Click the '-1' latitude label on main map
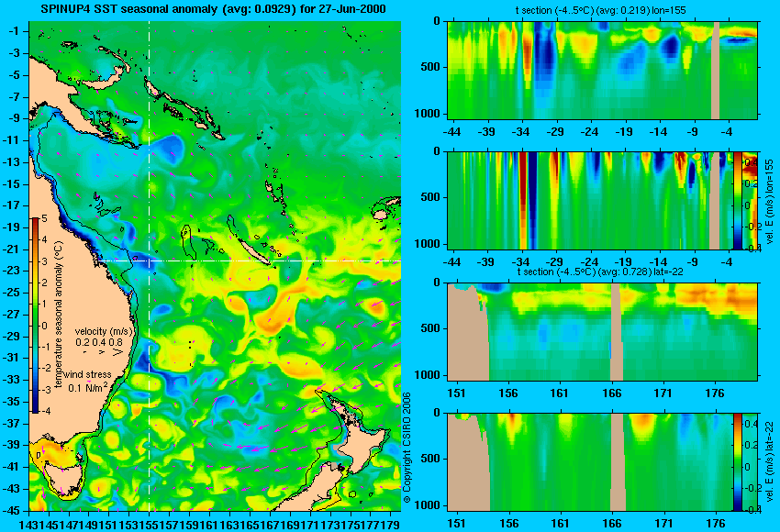Viewport: 780px width, 532px height. pyautogui.click(x=16, y=31)
